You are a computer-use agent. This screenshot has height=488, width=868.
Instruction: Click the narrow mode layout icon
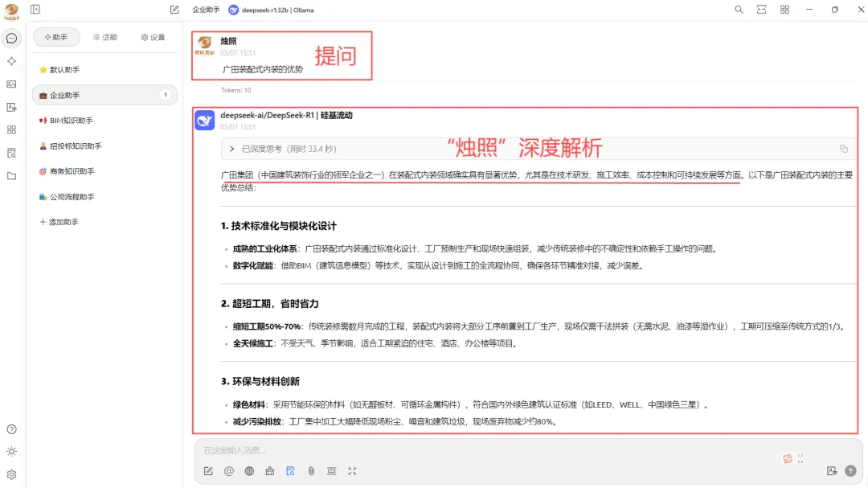[x=762, y=10]
